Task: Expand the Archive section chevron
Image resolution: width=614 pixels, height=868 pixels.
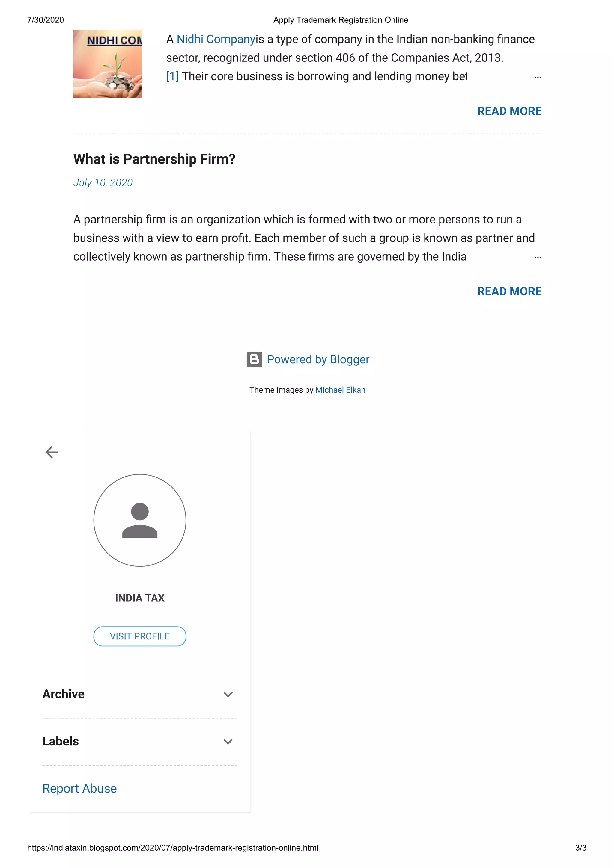Action: 228,695
